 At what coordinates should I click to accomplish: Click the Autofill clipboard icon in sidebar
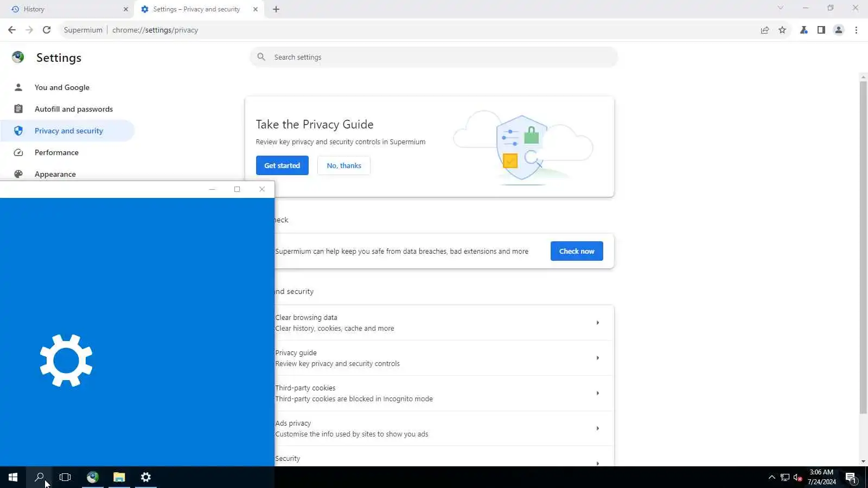[x=18, y=109]
